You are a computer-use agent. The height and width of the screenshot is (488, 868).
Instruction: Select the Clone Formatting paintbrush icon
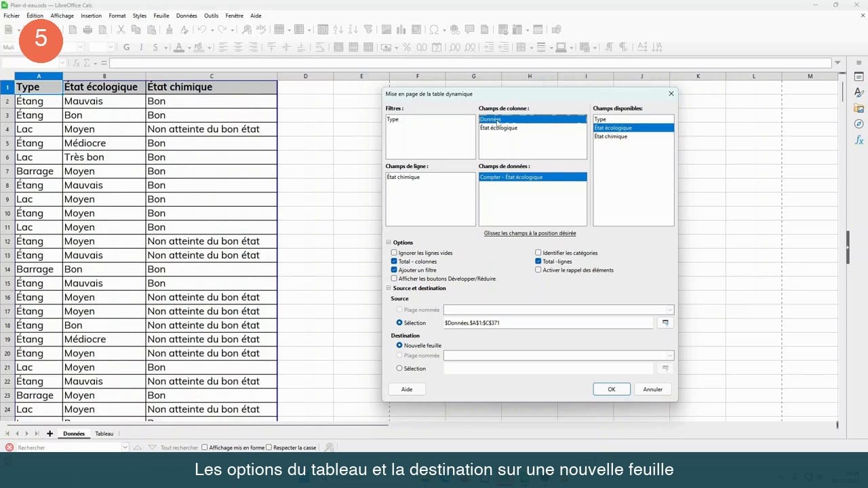[169, 30]
